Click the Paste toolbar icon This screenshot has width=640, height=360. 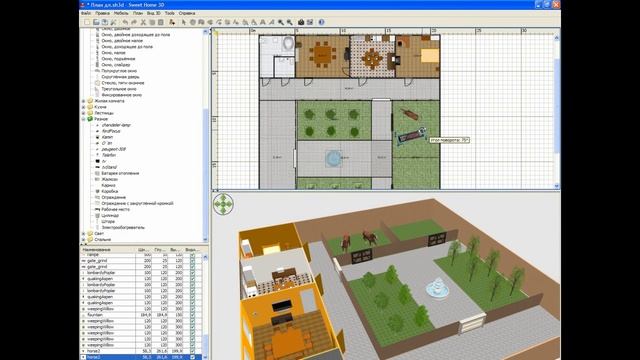[161, 22]
